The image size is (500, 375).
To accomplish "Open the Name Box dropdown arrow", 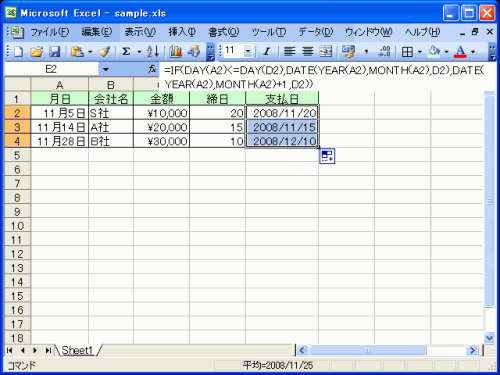I will tap(106, 69).
